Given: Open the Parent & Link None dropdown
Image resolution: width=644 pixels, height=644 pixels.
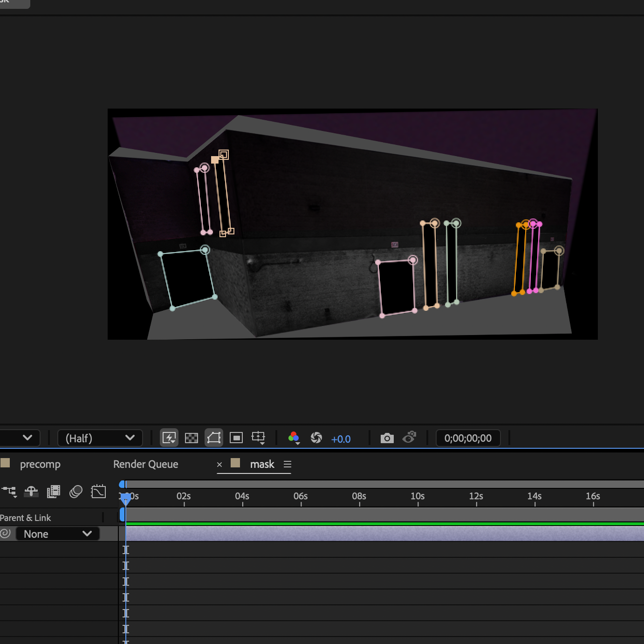Looking at the screenshot, I should [57, 534].
